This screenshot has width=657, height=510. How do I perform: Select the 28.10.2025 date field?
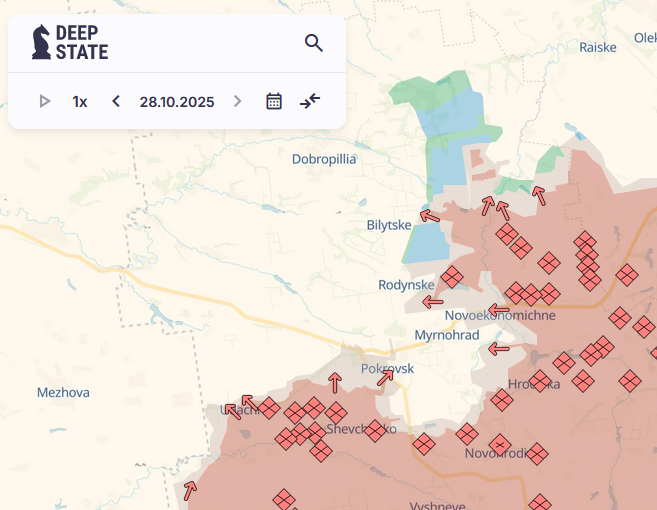click(177, 101)
